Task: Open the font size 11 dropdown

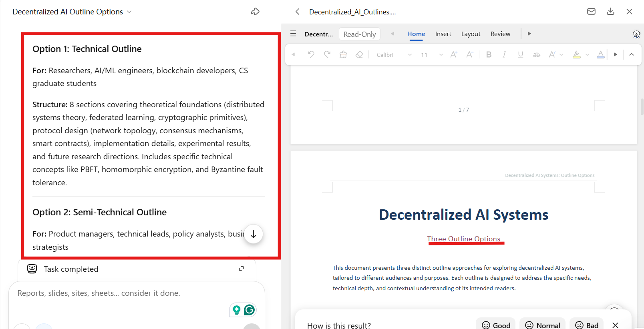Action: pos(432,55)
